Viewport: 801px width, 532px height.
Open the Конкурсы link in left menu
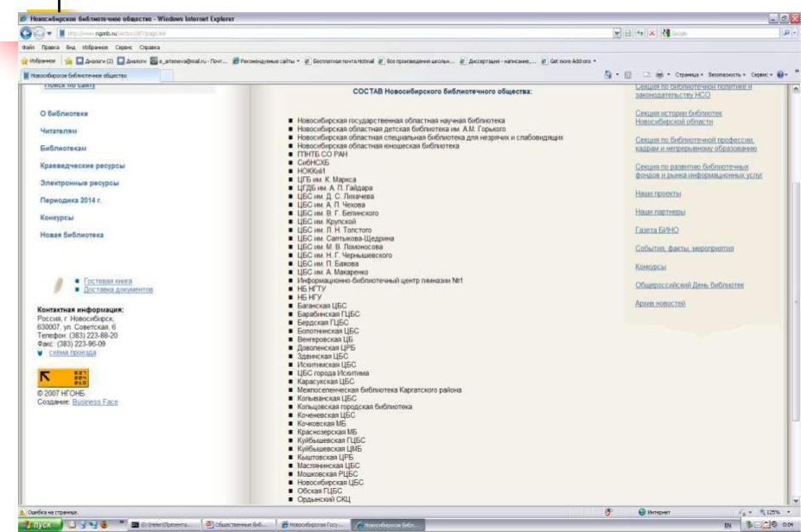click(x=57, y=218)
